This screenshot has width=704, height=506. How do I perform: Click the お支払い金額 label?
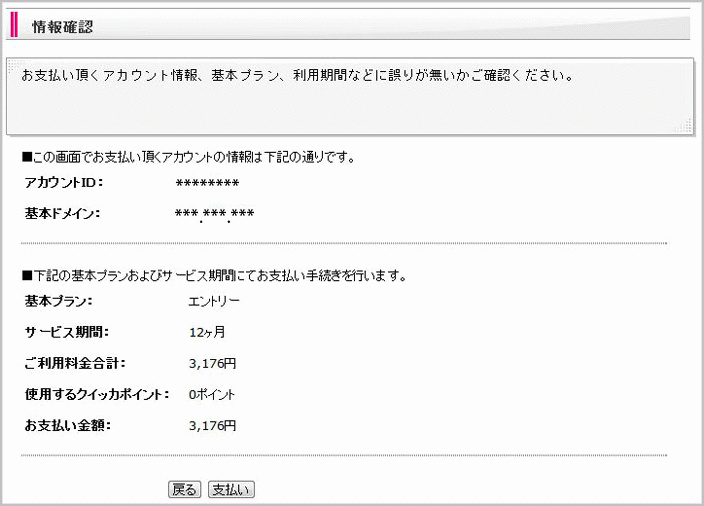tap(68, 425)
